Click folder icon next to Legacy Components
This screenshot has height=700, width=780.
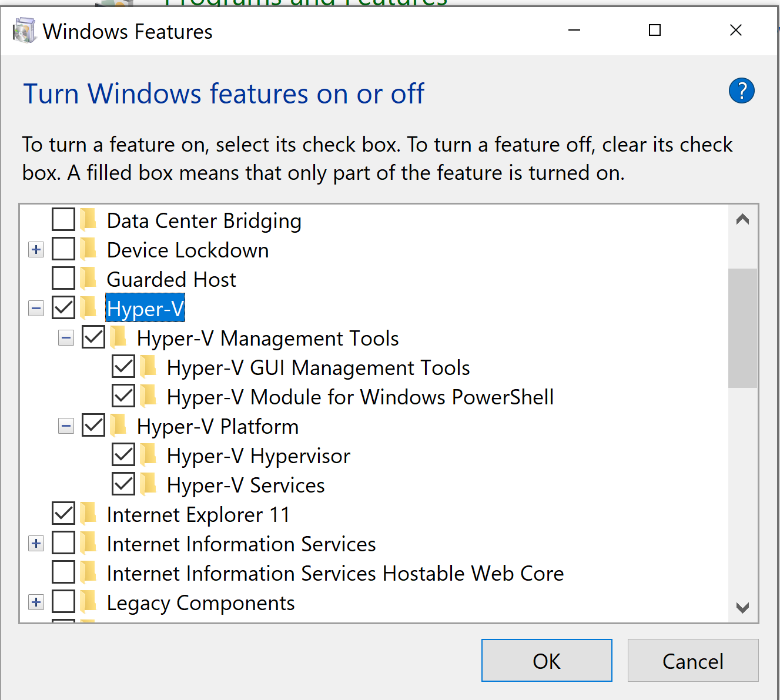(x=89, y=602)
